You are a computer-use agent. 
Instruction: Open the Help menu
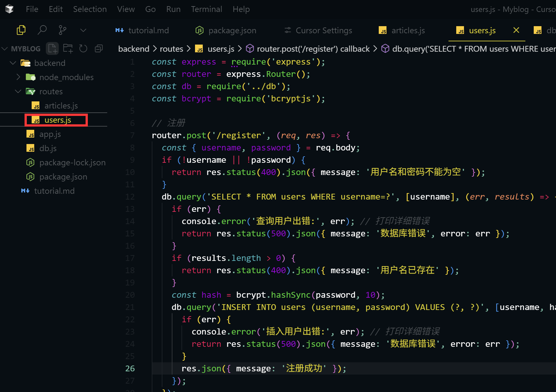pyautogui.click(x=241, y=9)
